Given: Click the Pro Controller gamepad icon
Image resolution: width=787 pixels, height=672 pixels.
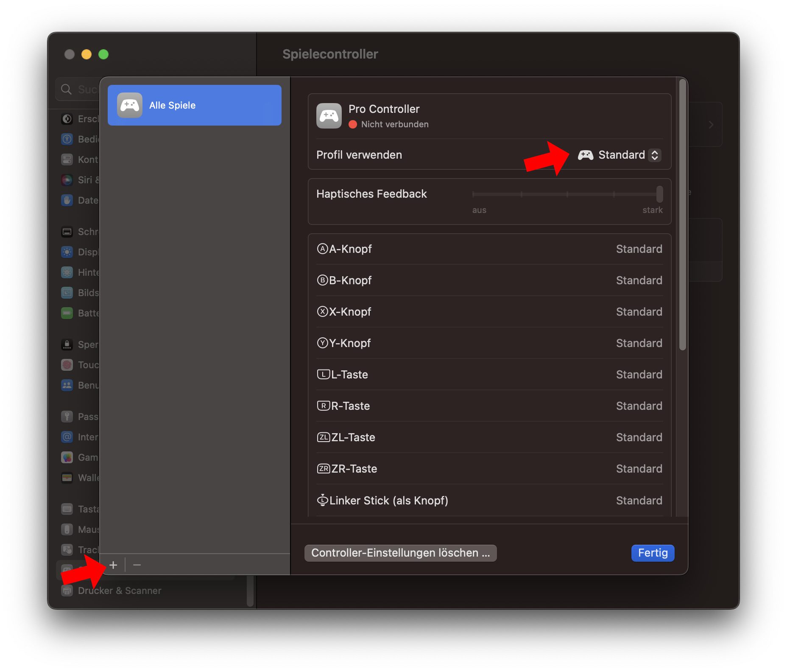Looking at the screenshot, I should click(329, 116).
